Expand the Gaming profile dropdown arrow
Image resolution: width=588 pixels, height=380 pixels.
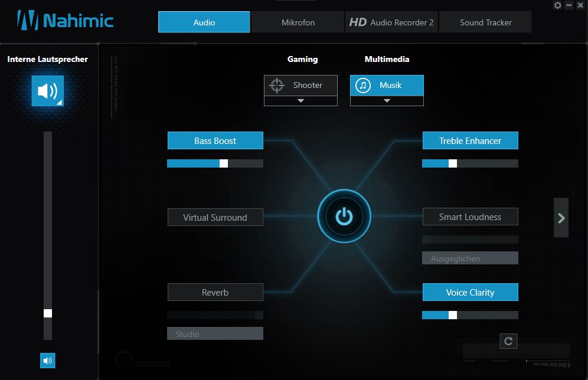(300, 101)
